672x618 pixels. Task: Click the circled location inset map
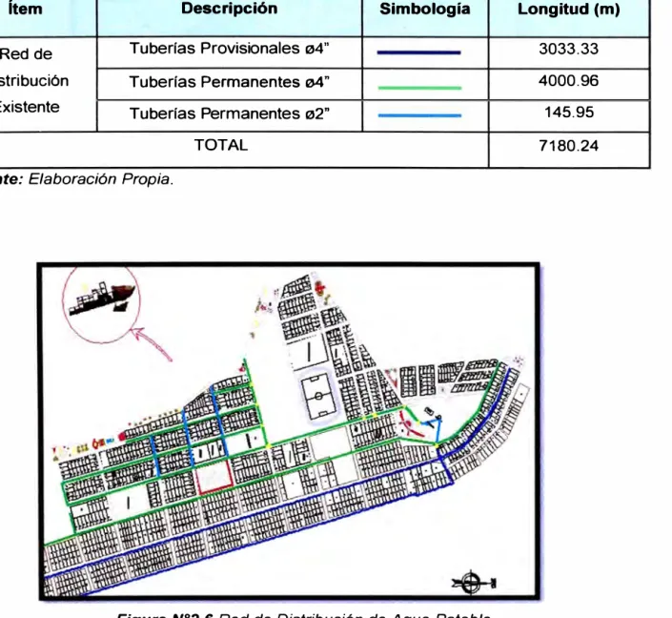pyautogui.click(x=102, y=303)
